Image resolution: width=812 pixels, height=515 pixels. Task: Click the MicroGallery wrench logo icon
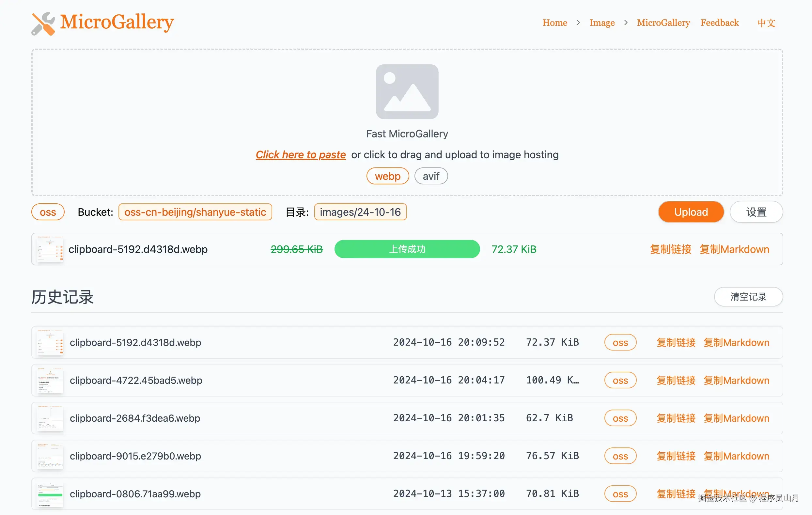tap(43, 23)
